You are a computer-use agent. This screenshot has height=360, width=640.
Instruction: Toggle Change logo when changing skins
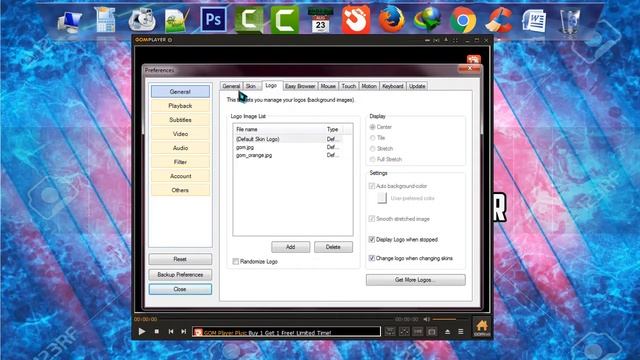(372, 258)
